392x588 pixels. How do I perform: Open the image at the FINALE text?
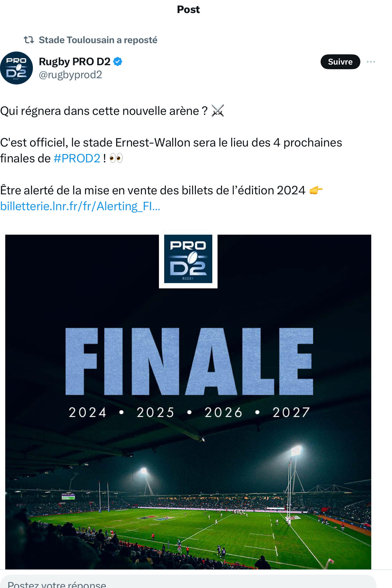coord(189,361)
